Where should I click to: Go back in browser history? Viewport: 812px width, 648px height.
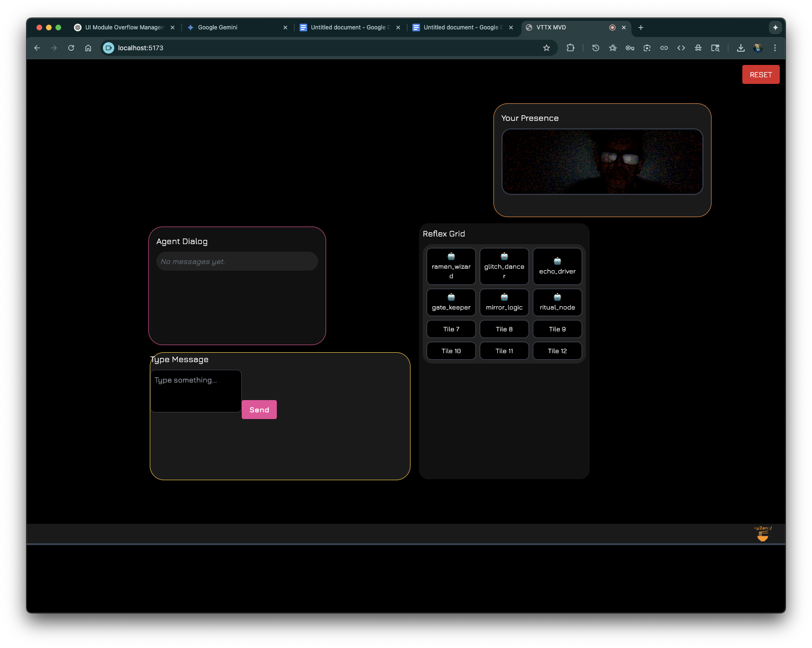click(37, 48)
